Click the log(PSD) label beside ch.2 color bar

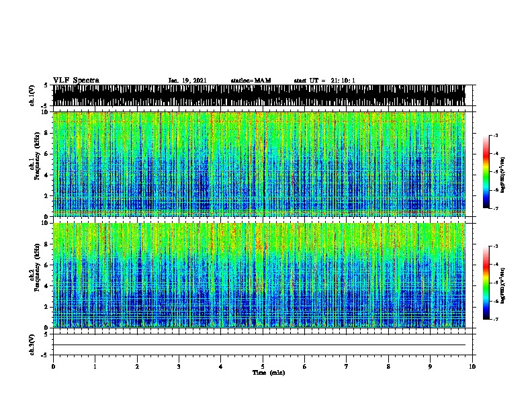(502, 285)
